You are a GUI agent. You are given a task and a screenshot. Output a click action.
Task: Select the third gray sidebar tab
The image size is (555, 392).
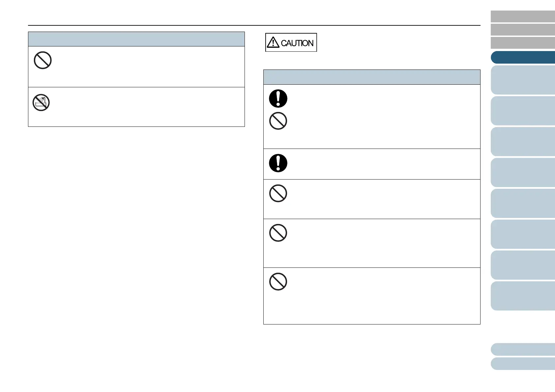click(x=523, y=43)
